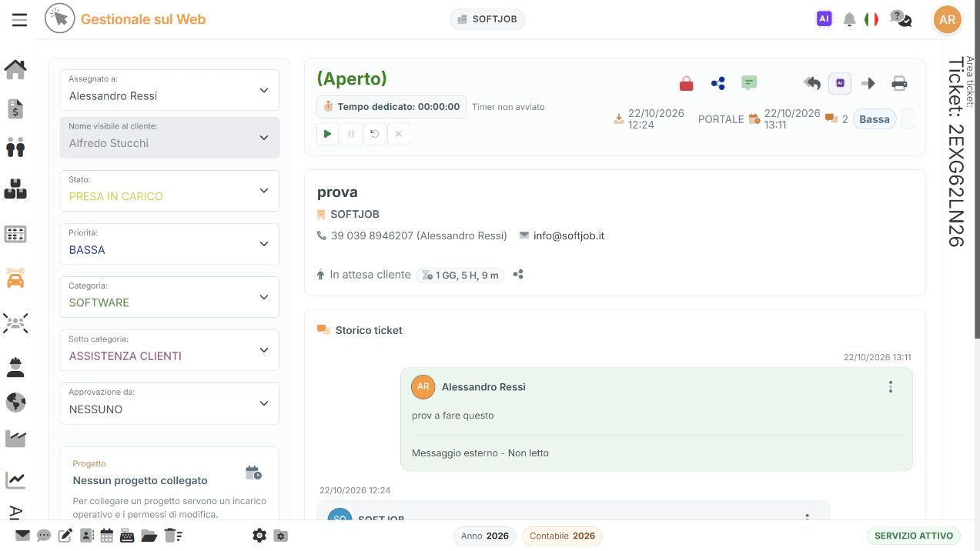The width and height of the screenshot is (980, 551).
Task: Open the notifications bell
Action: click(x=849, y=20)
